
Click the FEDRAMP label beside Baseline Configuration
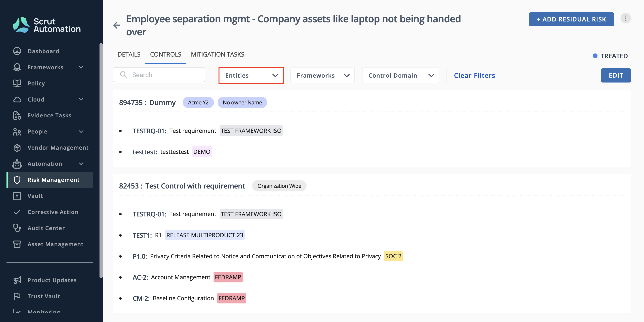click(231, 298)
